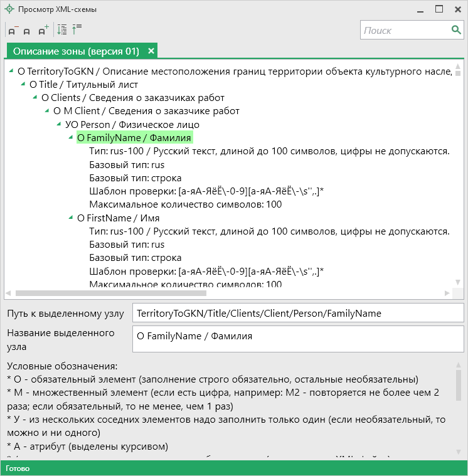The width and height of the screenshot is (468, 476).
Task: Expand all tree nodes using toolbar icon
Action: click(x=61, y=29)
